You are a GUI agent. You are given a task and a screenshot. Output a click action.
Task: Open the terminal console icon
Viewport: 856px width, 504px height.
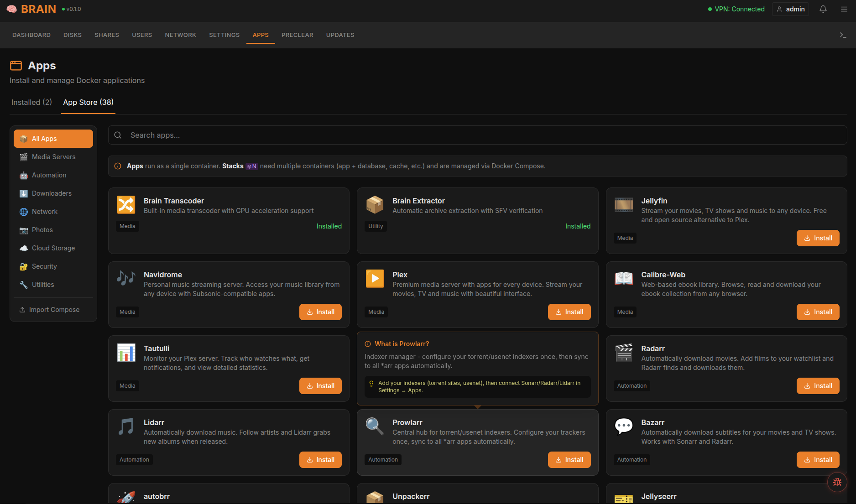pyautogui.click(x=843, y=35)
